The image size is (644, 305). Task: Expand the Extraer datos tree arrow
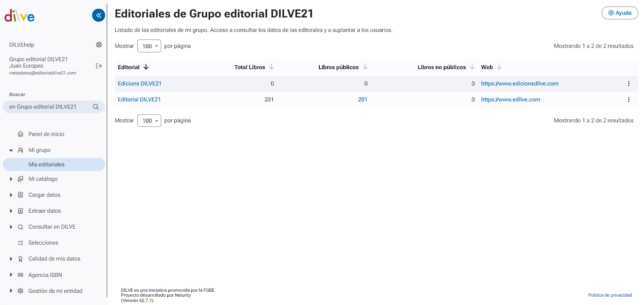[x=11, y=211]
